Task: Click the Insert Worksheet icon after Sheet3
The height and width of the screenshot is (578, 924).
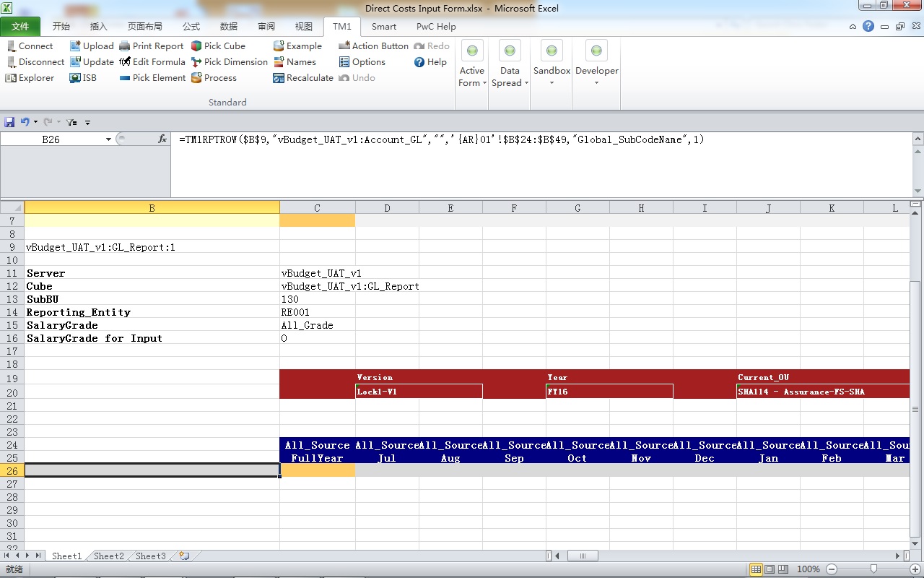Action: click(x=184, y=556)
